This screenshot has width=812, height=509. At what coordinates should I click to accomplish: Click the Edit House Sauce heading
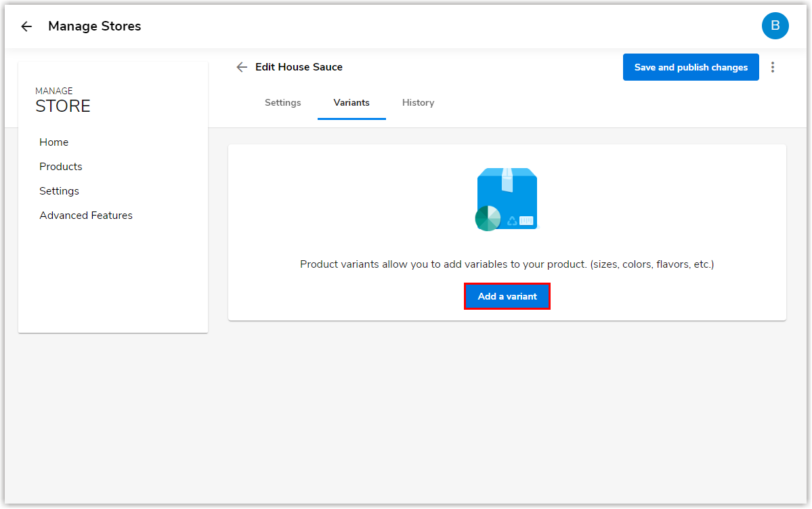tap(299, 67)
